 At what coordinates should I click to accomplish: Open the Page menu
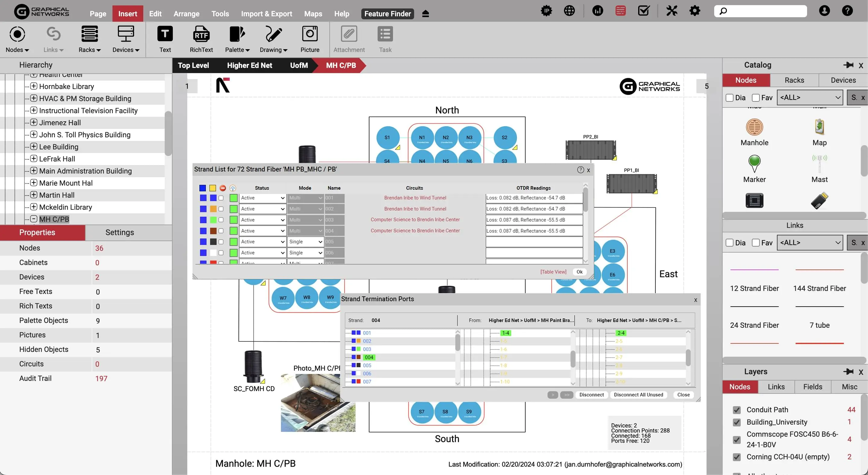point(98,14)
